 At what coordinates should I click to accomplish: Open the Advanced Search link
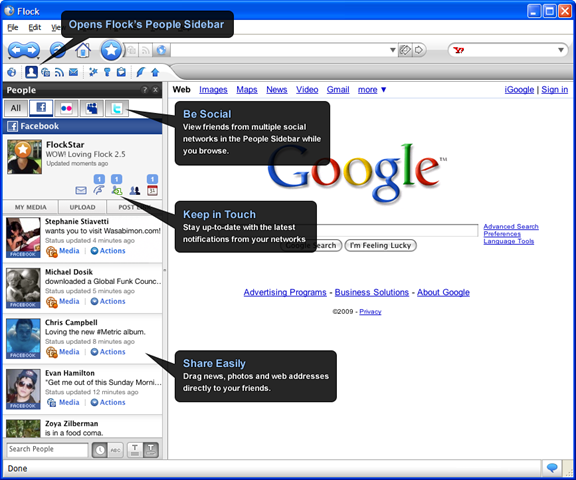click(511, 227)
